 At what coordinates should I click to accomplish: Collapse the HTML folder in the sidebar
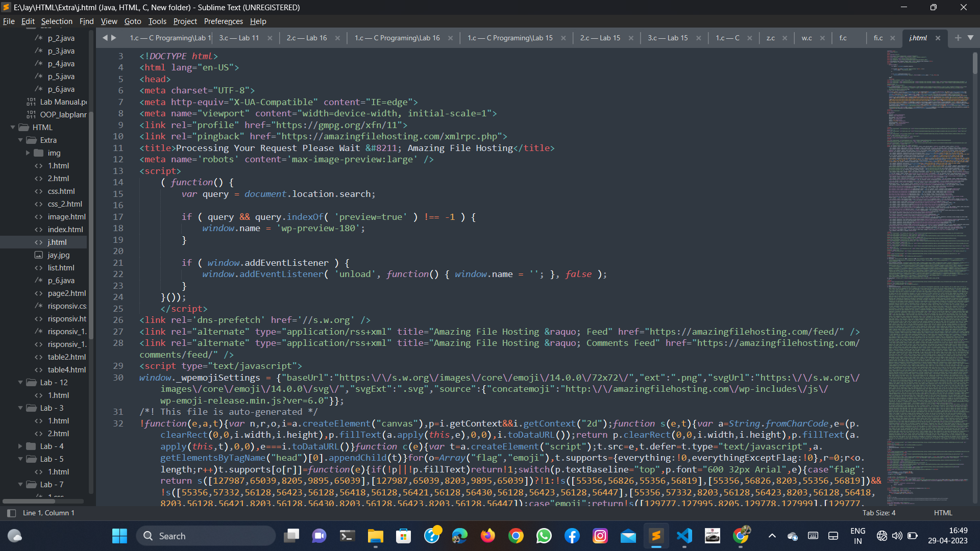(13, 128)
